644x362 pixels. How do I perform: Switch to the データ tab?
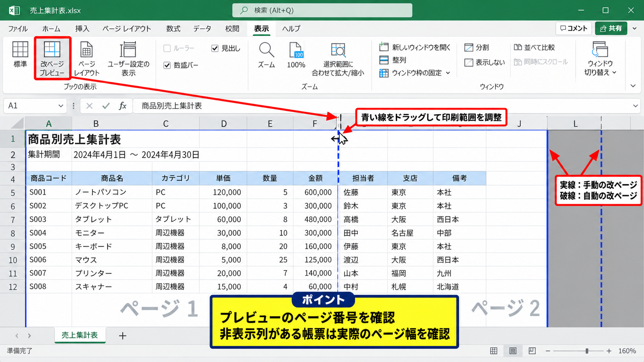coord(202,29)
